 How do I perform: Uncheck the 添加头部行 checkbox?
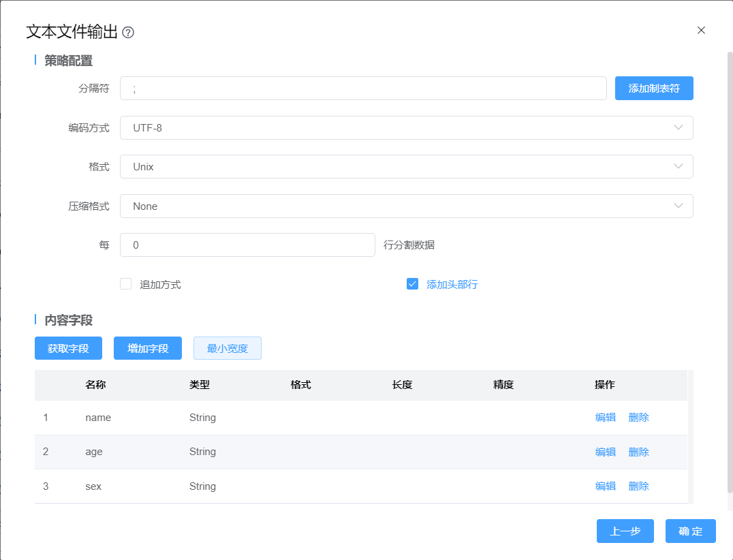pos(412,284)
